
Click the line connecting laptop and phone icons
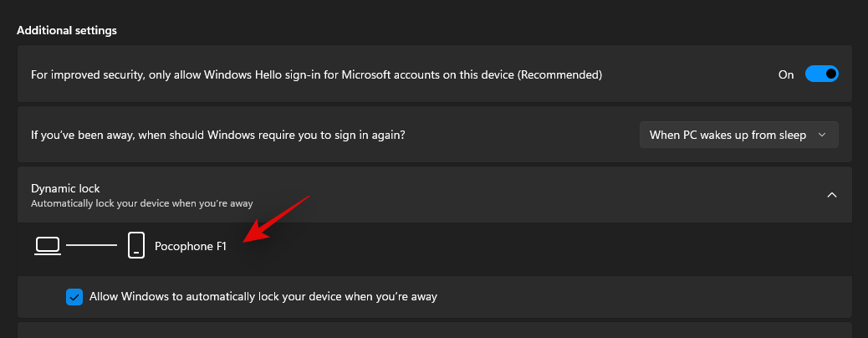(91, 245)
